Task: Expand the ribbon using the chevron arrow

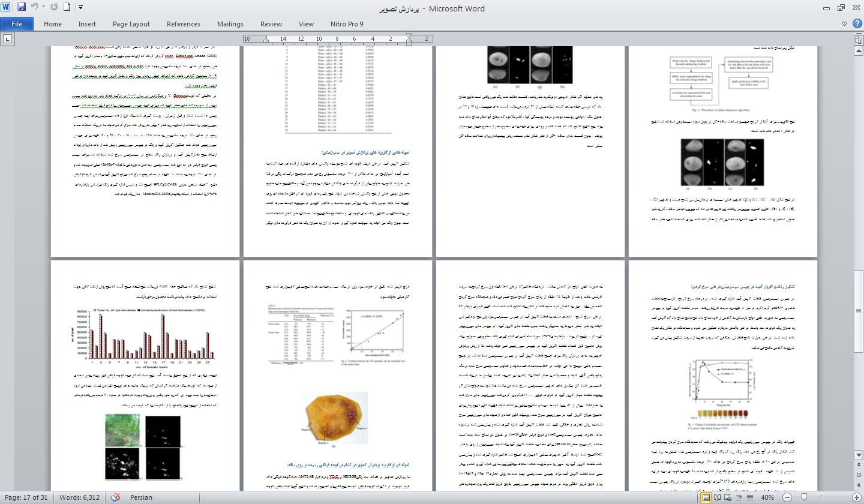Action: click(x=845, y=24)
